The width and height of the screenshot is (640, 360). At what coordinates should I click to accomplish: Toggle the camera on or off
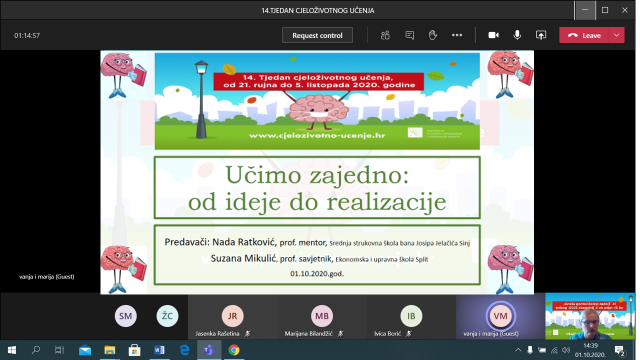click(493, 36)
